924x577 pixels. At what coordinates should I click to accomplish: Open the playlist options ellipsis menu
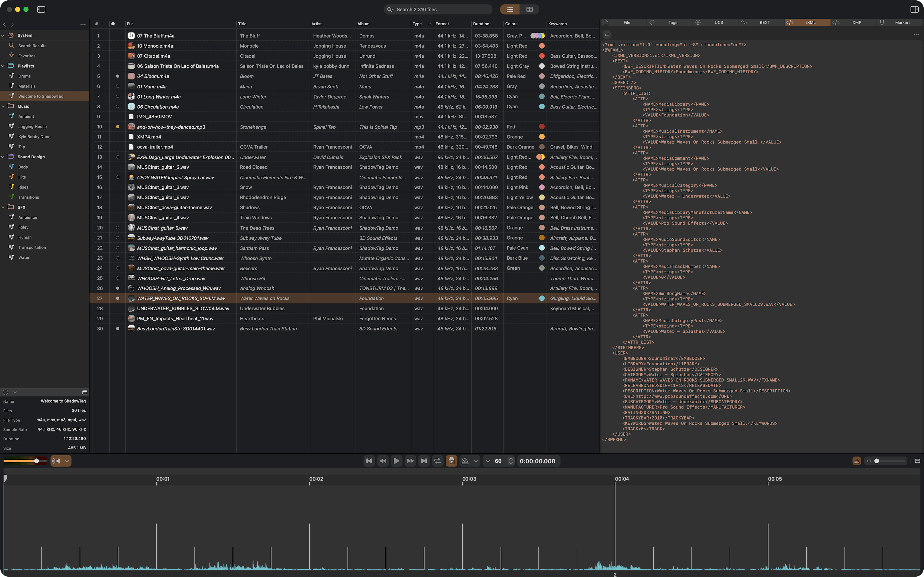(x=83, y=24)
